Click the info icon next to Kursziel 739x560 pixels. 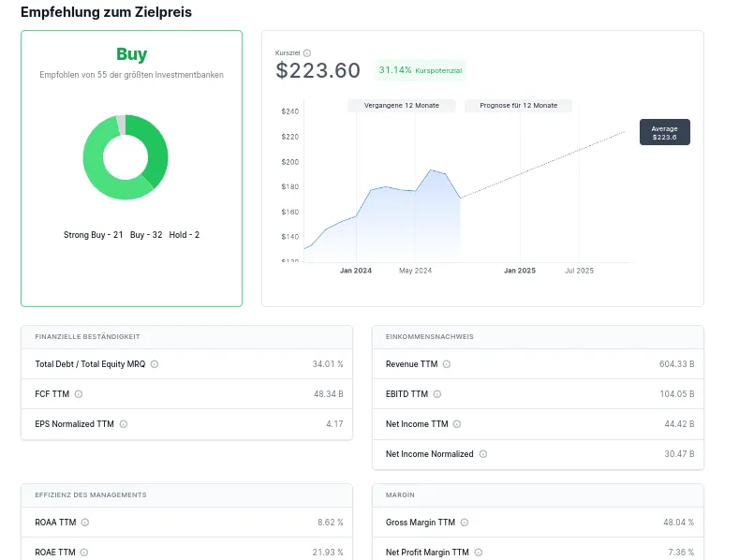[x=307, y=53]
